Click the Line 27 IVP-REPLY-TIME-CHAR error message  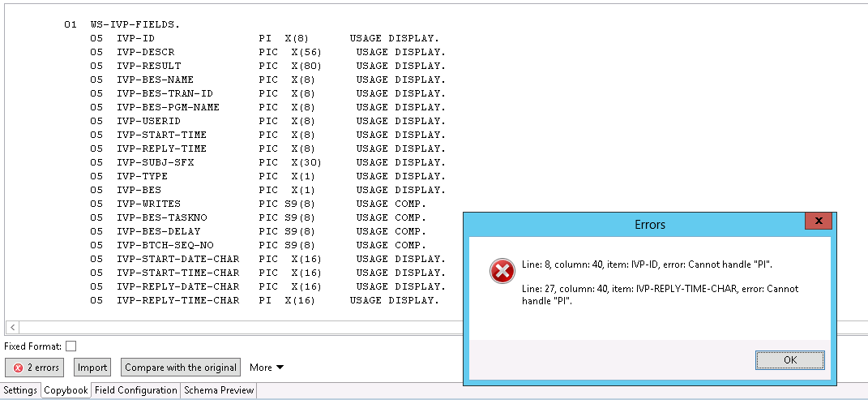660,295
